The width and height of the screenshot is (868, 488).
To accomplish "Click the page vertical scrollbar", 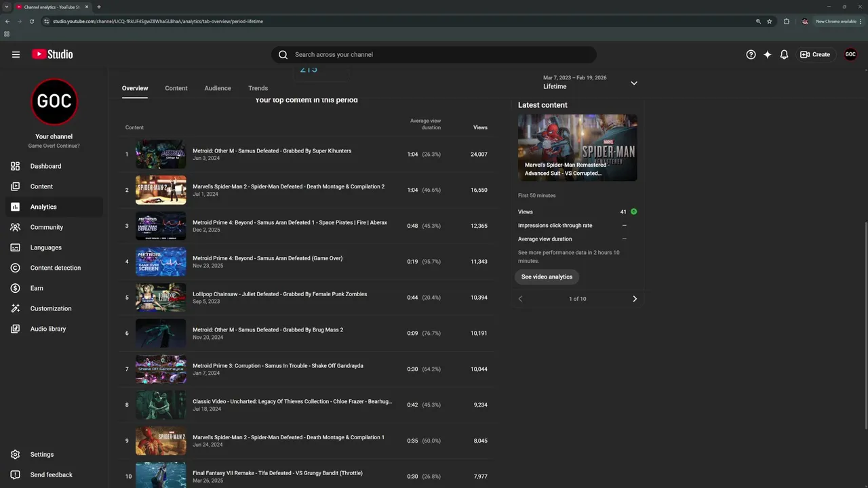I will coord(866,325).
